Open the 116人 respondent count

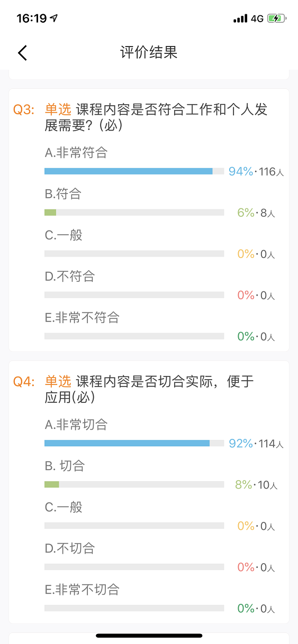click(272, 172)
